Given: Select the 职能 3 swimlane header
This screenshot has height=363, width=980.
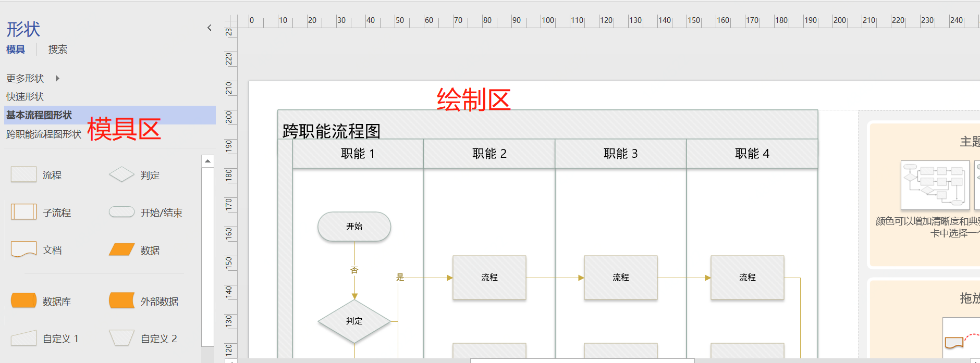Looking at the screenshot, I should pos(620,154).
